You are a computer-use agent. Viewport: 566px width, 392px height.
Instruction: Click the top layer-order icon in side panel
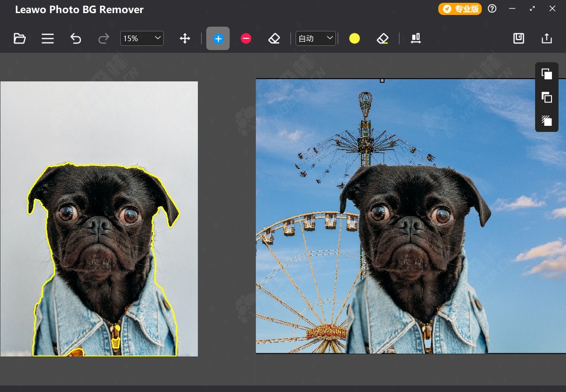tap(546, 74)
